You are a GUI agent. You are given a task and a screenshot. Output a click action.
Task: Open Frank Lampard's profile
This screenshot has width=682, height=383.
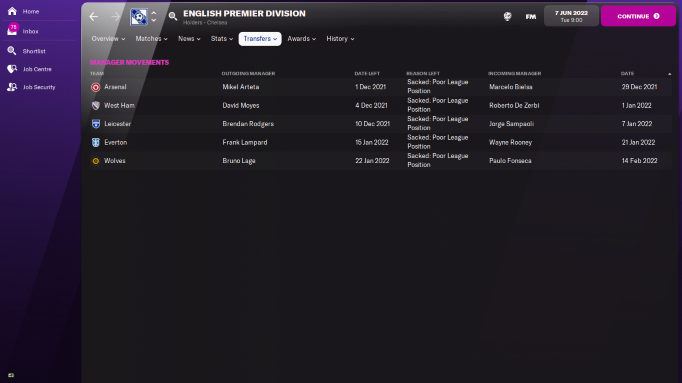click(x=245, y=142)
